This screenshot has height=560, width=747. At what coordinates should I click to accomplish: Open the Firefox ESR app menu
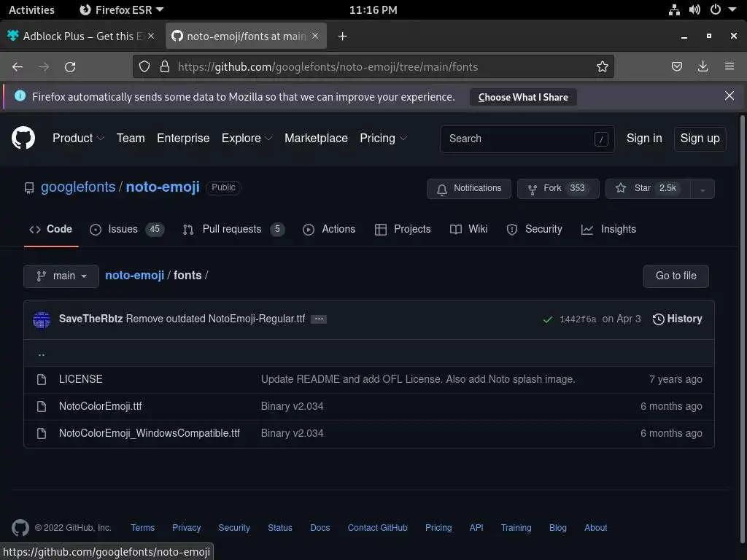point(122,9)
